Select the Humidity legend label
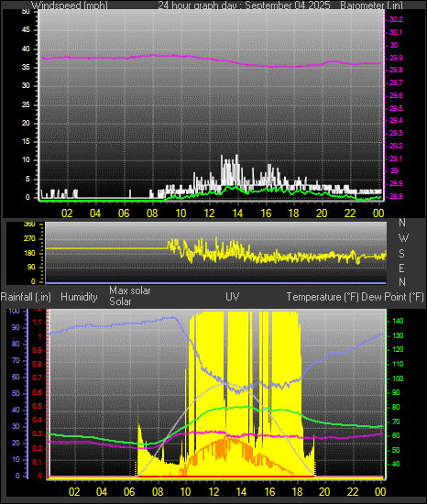 [79, 297]
